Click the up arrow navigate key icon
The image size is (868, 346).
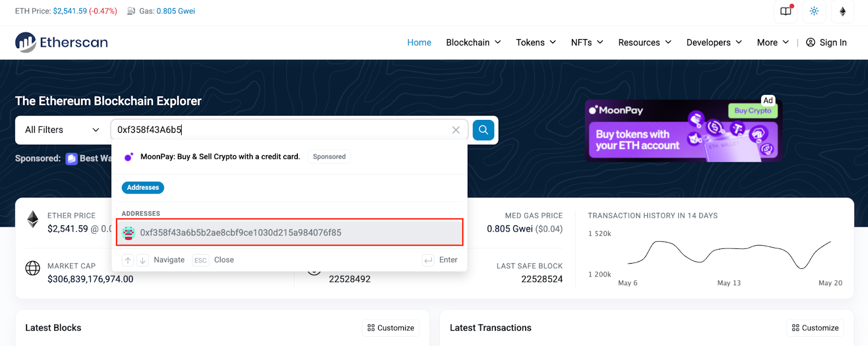[127, 260]
